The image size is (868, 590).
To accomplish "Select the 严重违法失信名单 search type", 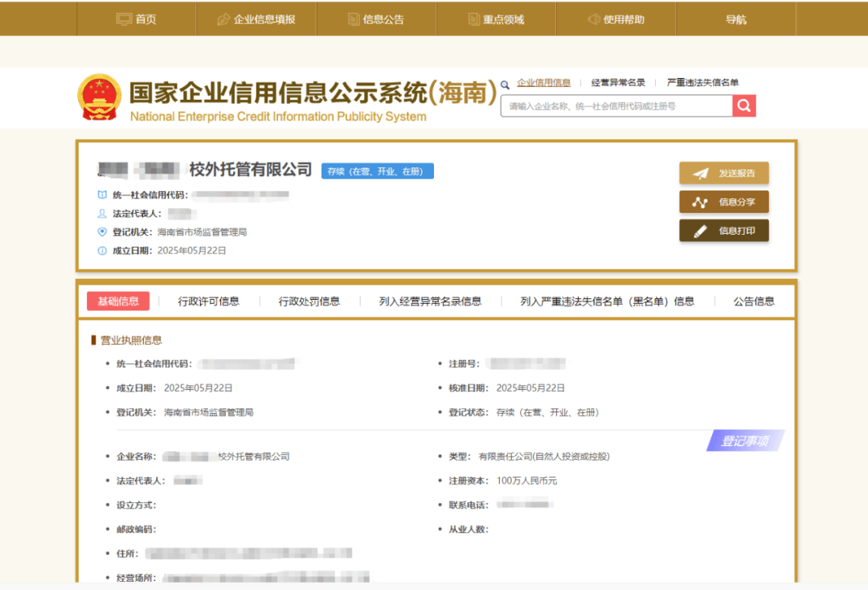I will click(x=702, y=83).
